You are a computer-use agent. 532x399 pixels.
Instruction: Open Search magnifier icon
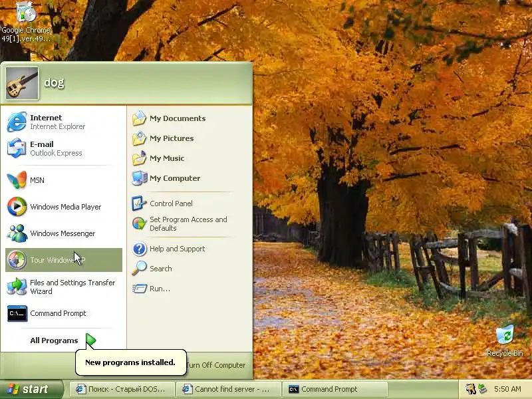(x=139, y=269)
